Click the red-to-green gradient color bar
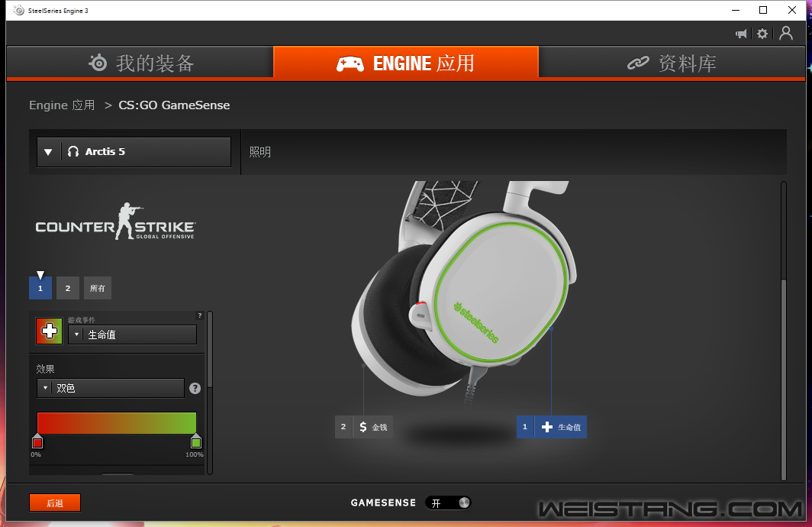 pyautogui.click(x=117, y=423)
